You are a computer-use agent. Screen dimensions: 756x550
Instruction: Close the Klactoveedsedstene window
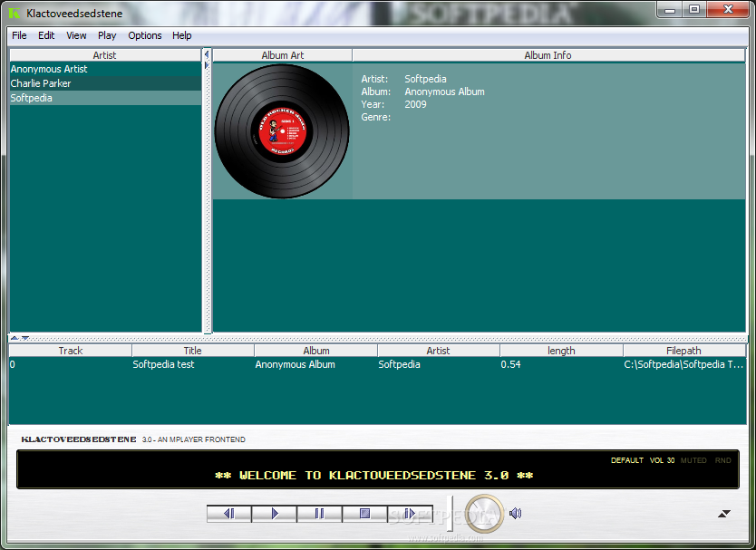tap(728, 10)
